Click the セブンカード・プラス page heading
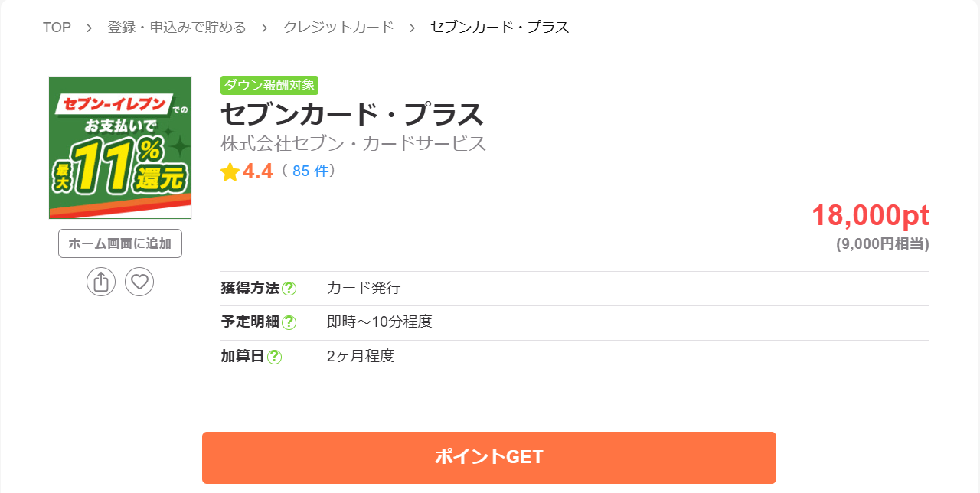 [352, 115]
